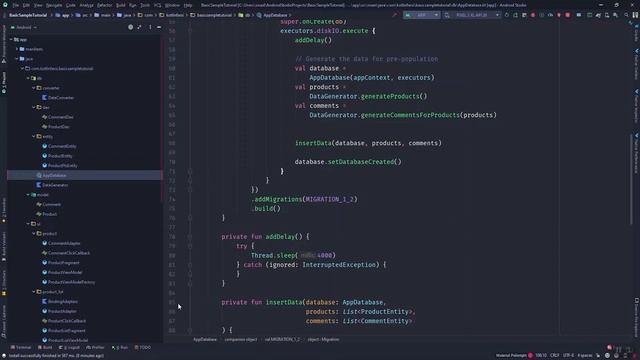Click companion object in editor breadcrumbs
This screenshot has height=360, width=640.
241,339
